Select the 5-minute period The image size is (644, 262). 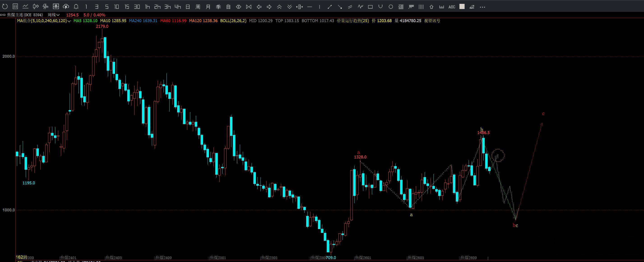[107, 7]
